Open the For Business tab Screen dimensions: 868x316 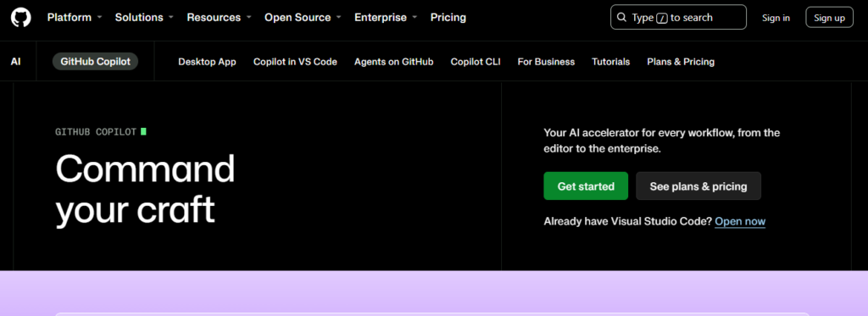(x=546, y=62)
